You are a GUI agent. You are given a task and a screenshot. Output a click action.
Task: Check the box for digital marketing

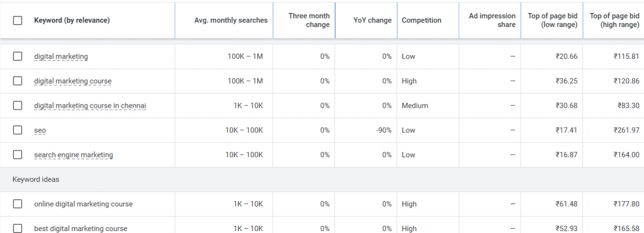click(17, 56)
